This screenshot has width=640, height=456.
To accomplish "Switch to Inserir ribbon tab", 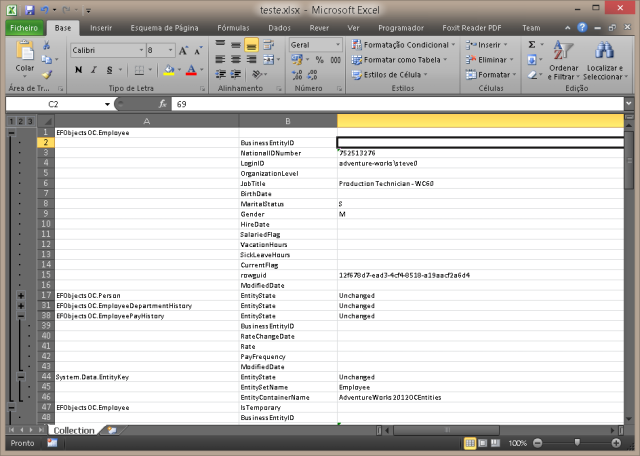I will tap(101, 28).
